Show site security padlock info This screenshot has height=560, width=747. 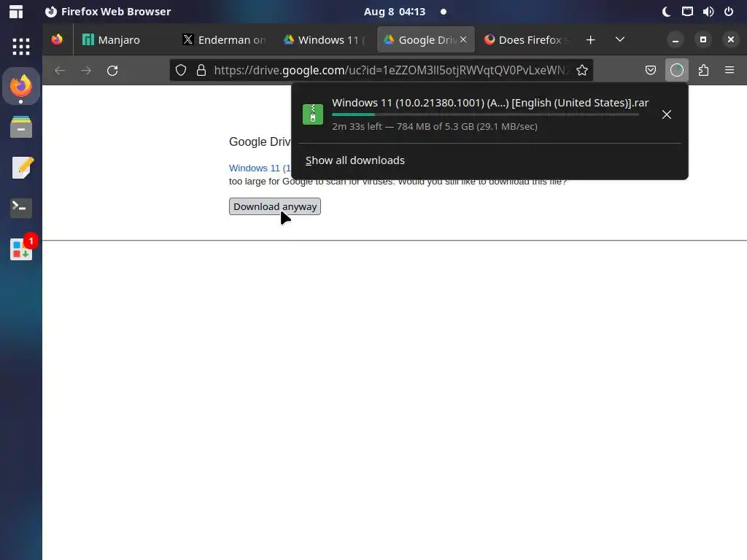[201, 71]
